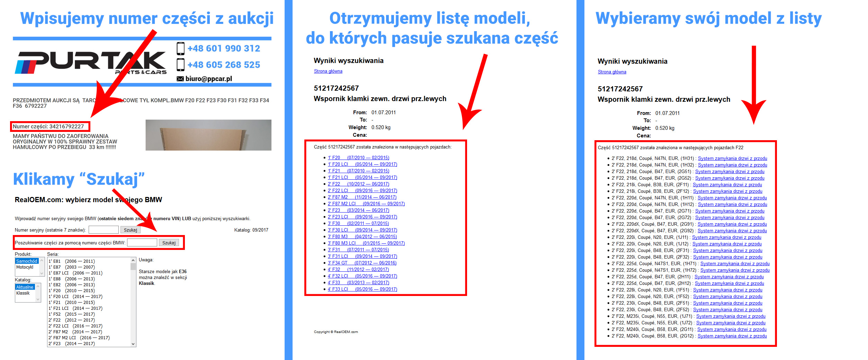This screenshot has height=360, width=868.
Task: Open the 3' F30 LCI (09/2014 — 09/2017) link
Action: click(363, 230)
